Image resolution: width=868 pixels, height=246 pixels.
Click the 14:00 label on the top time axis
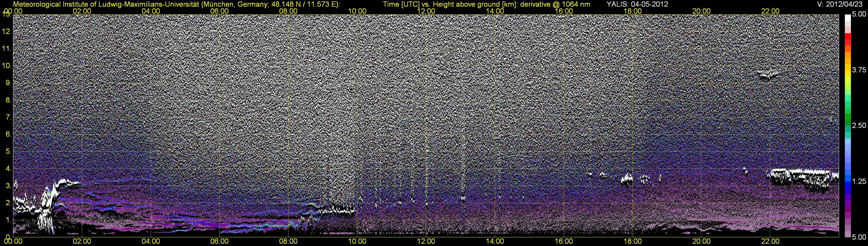pyautogui.click(x=495, y=11)
